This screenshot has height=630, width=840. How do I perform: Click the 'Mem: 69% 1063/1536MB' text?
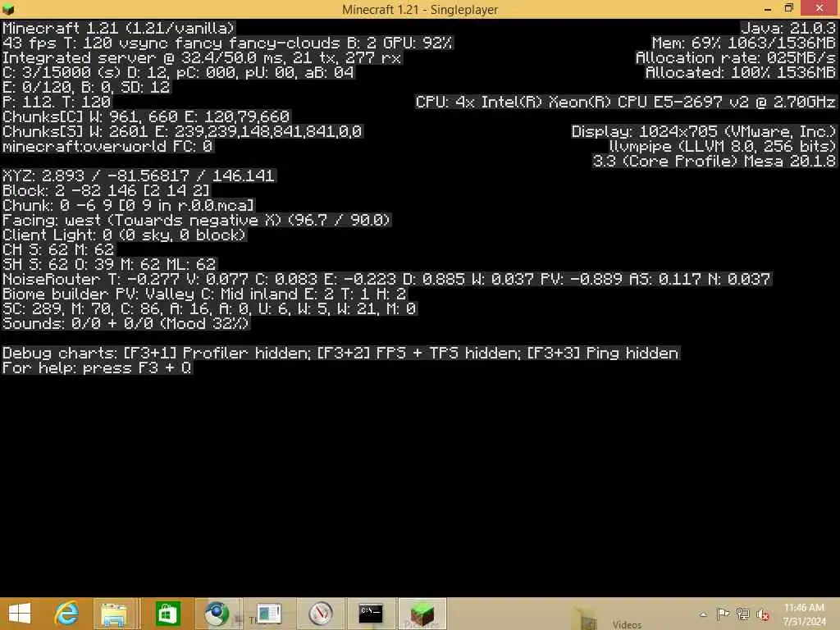tap(743, 43)
